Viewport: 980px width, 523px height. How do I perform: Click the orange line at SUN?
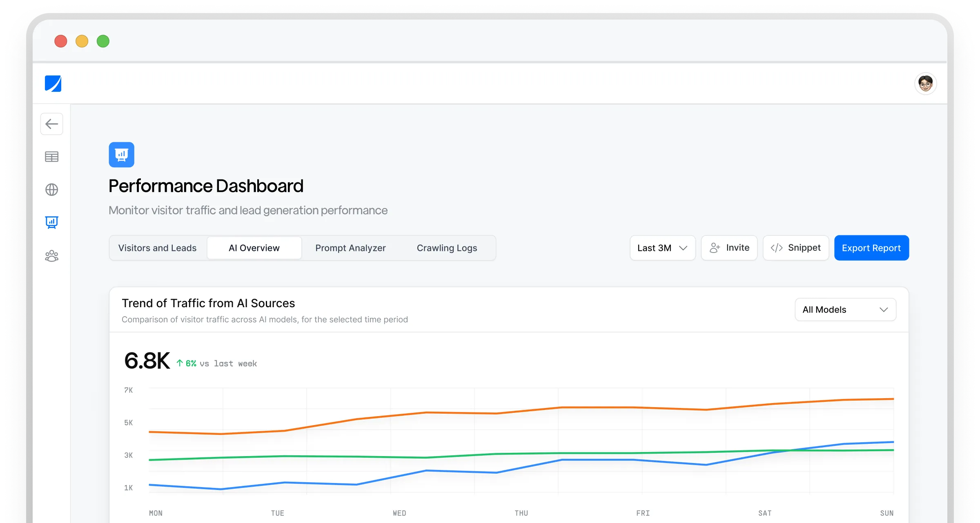point(892,399)
